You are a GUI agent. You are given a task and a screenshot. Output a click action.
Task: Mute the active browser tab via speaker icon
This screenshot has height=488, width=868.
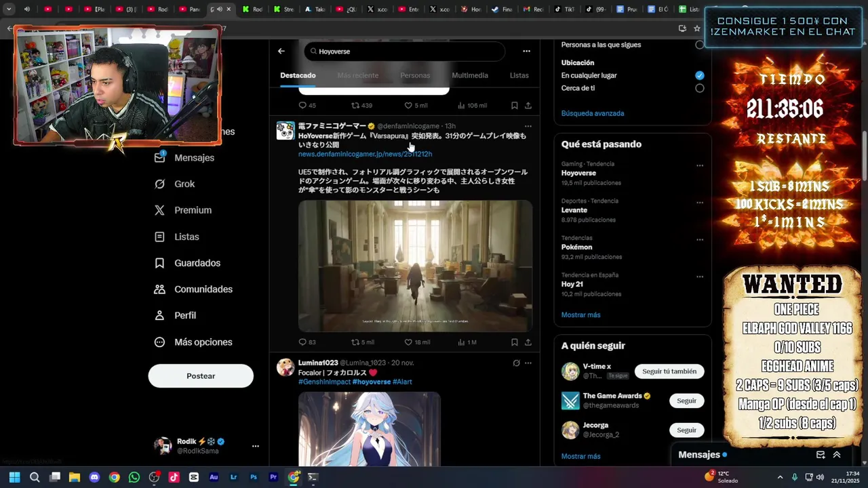pyautogui.click(x=219, y=9)
